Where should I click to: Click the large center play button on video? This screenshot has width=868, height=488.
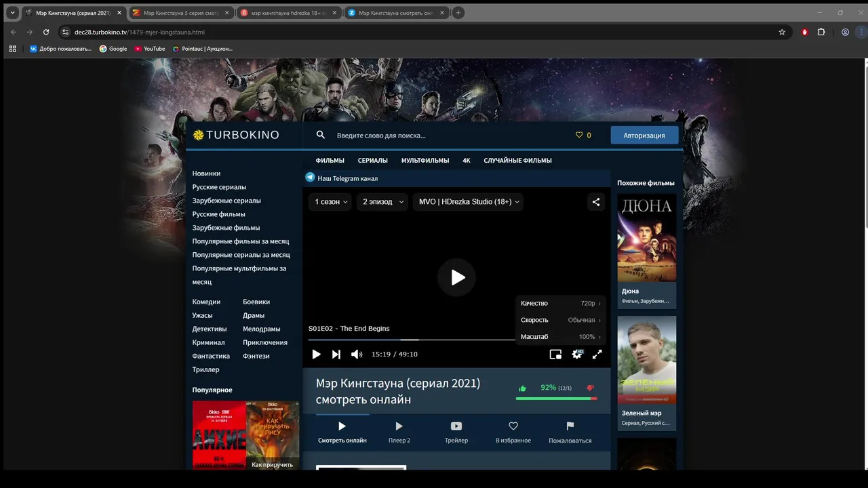click(458, 277)
